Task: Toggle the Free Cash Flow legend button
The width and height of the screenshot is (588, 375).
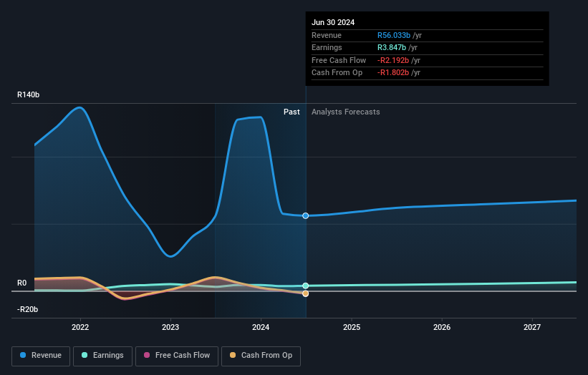Action: [x=177, y=356]
